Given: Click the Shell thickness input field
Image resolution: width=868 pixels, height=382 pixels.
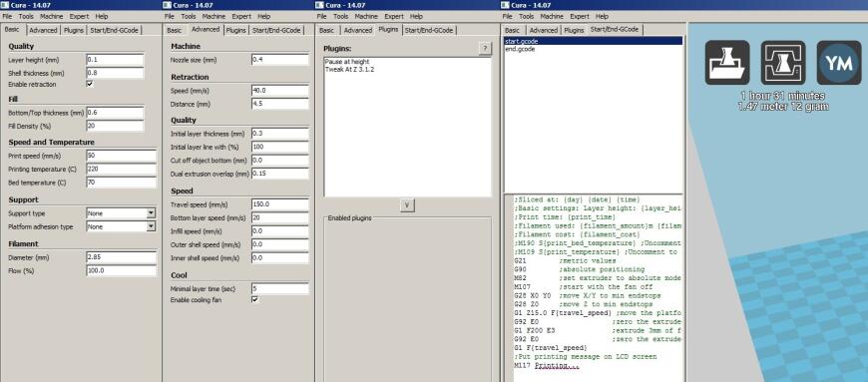Looking at the screenshot, I should (x=115, y=73).
